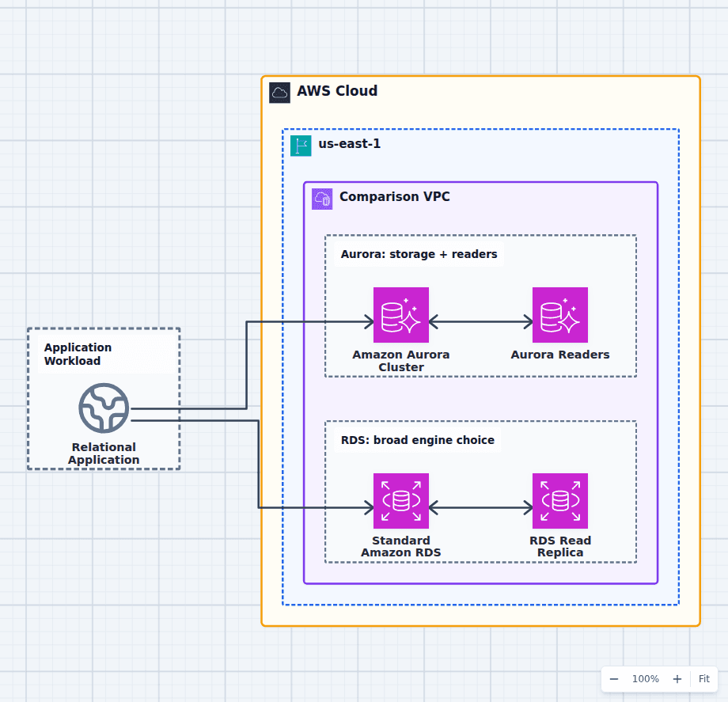This screenshot has width=728, height=702.
Task: Click the 'Relational Application' caption
Action: (104, 453)
